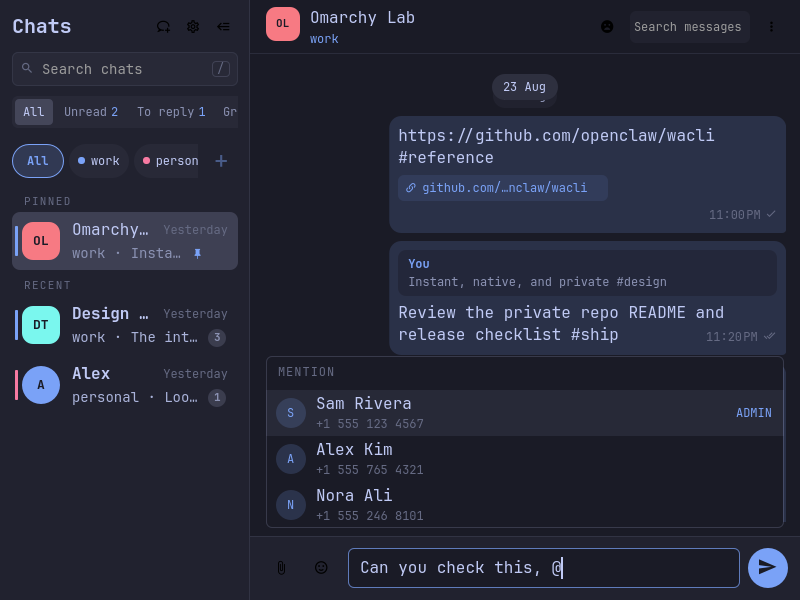Click unread badge 3 on Design chat
The image size is (800, 600).
point(217,337)
